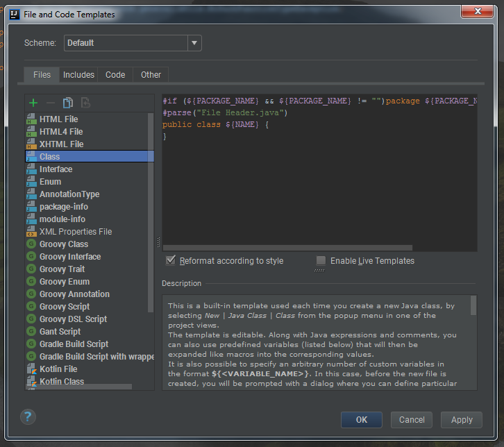Click the XML Properties File icon
The height and width of the screenshot is (447, 504).
[31, 231]
